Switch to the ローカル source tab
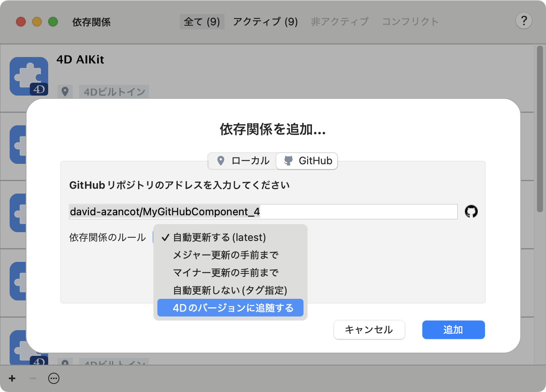Viewport: 546px width, 392px height. click(x=242, y=161)
